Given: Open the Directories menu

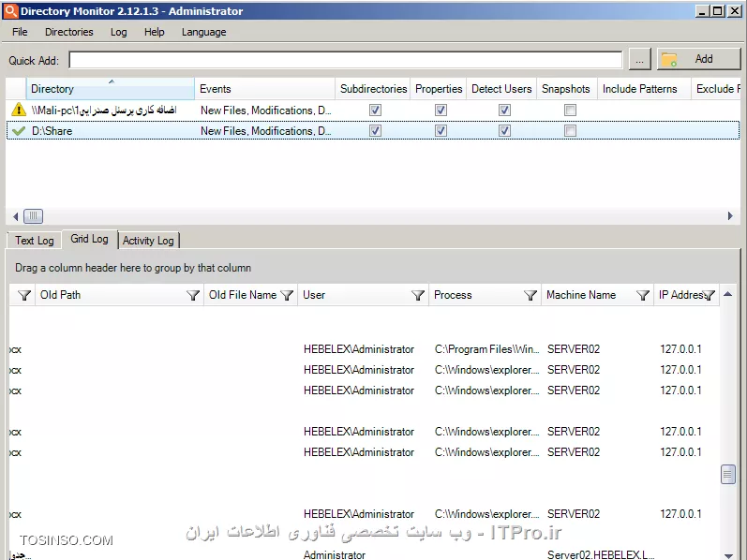Looking at the screenshot, I should 69,32.
